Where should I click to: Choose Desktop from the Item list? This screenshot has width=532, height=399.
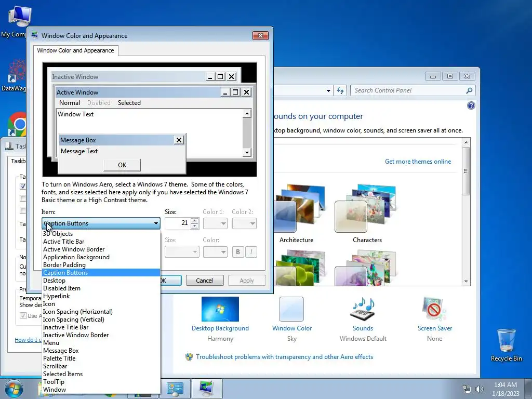pyautogui.click(x=101, y=281)
